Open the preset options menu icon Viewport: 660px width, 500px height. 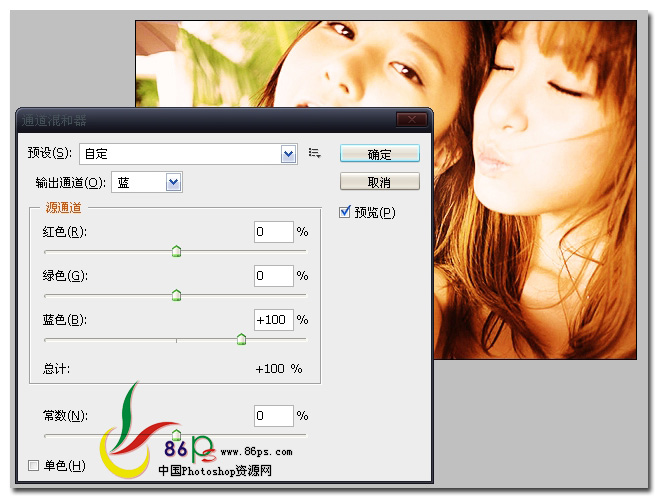click(x=314, y=153)
